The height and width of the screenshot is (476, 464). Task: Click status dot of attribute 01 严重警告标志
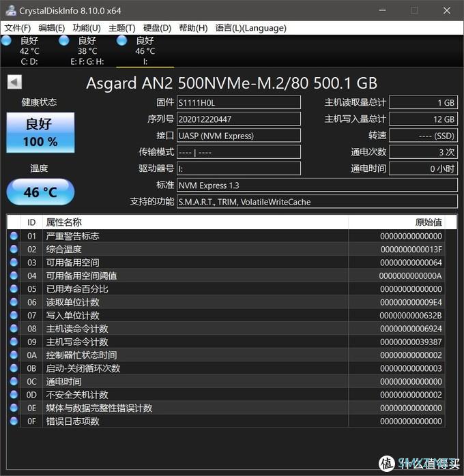coord(14,236)
